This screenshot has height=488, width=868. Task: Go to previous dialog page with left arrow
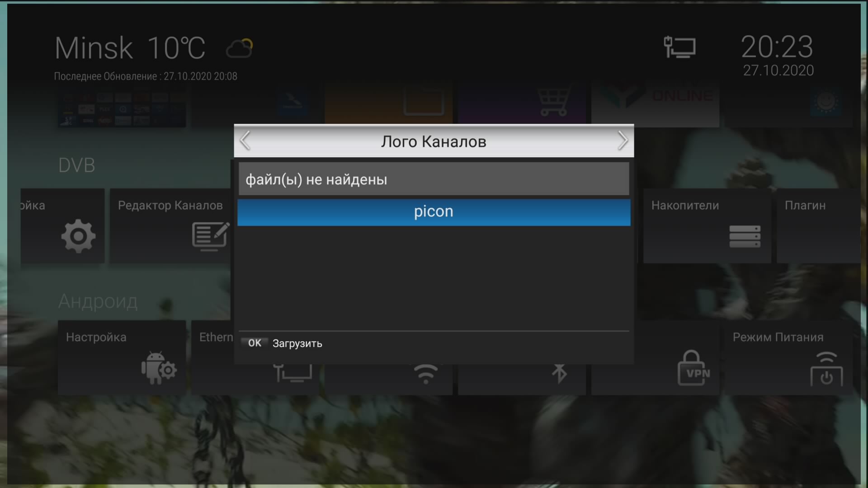tap(245, 141)
